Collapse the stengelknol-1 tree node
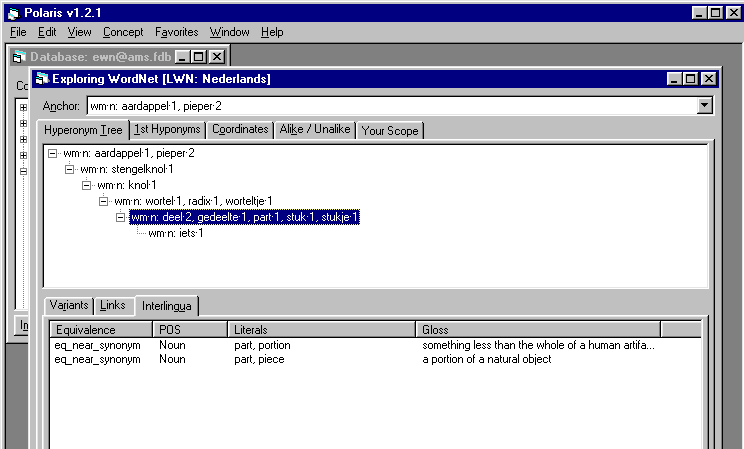744x449 pixels. click(70, 169)
